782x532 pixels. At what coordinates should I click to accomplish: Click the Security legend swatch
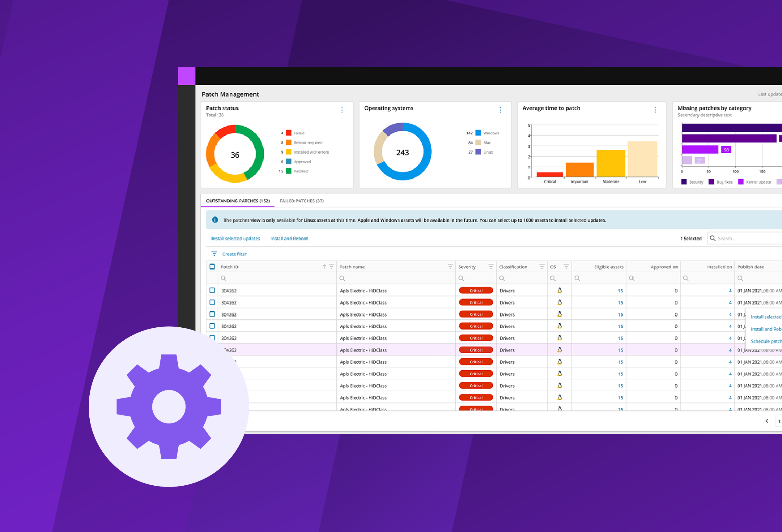[x=683, y=182]
